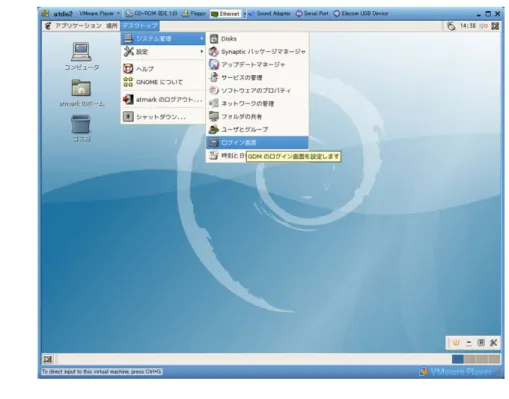Open ユーザとグループ entry
The width and height of the screenshot is (509, 399).
[257, 129]
